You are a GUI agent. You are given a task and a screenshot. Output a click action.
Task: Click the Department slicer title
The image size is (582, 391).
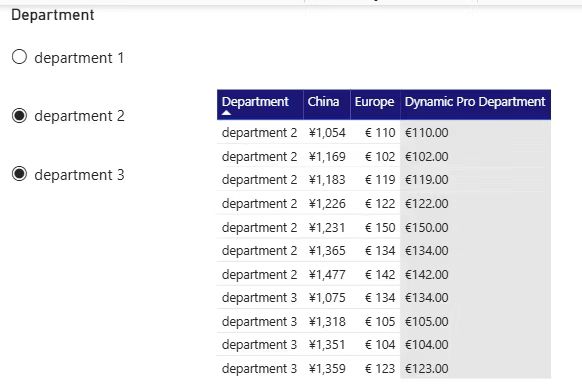pyautogui.click(x=53, y=15)
